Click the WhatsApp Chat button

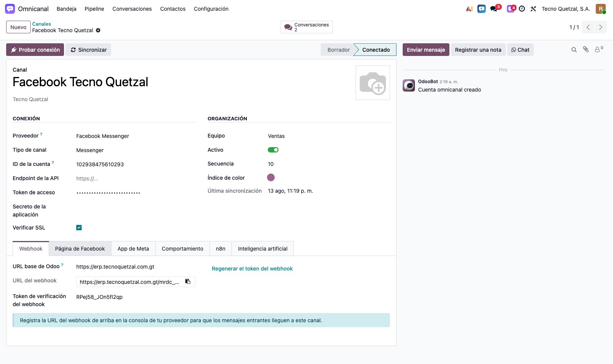520,50
